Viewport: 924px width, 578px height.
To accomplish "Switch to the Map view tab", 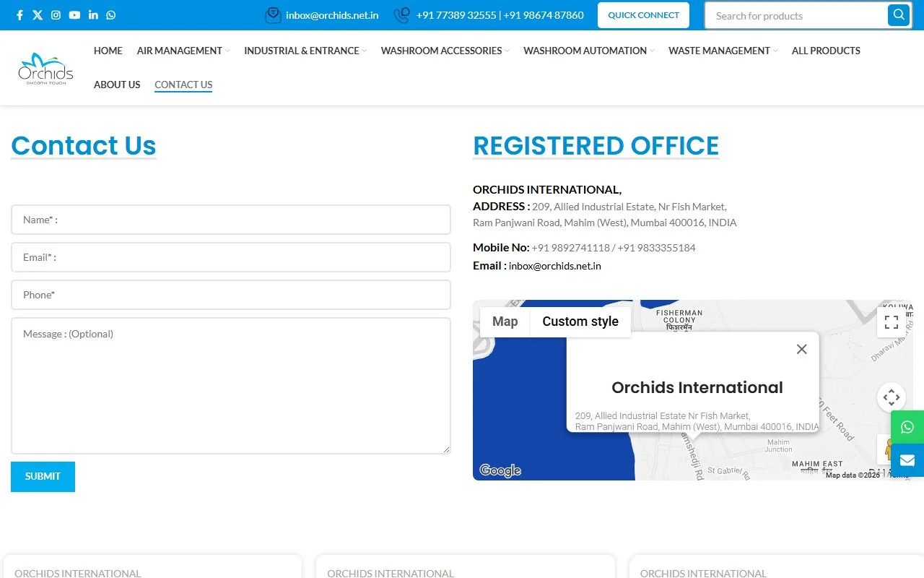I will 505,322.
